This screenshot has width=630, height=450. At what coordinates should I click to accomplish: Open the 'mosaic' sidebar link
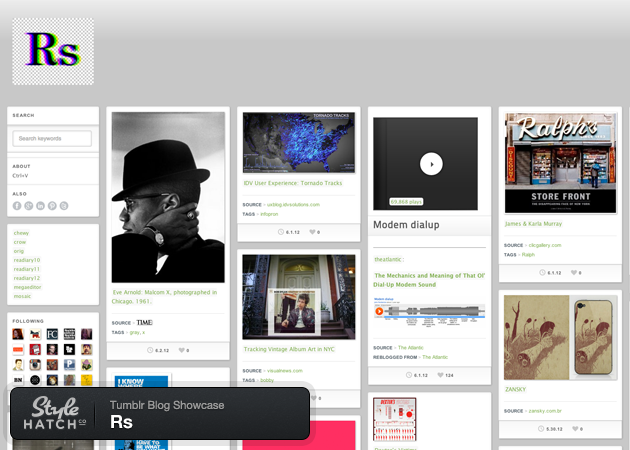point(22,296)
